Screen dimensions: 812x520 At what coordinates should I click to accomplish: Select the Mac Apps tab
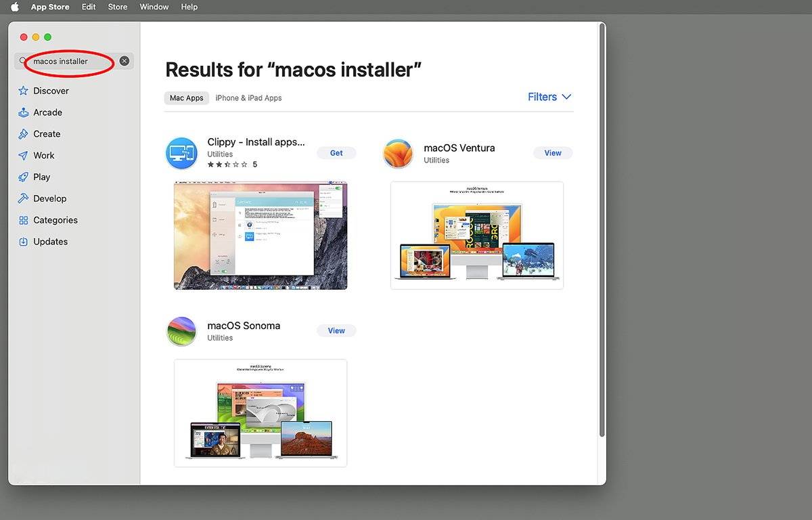186,98
